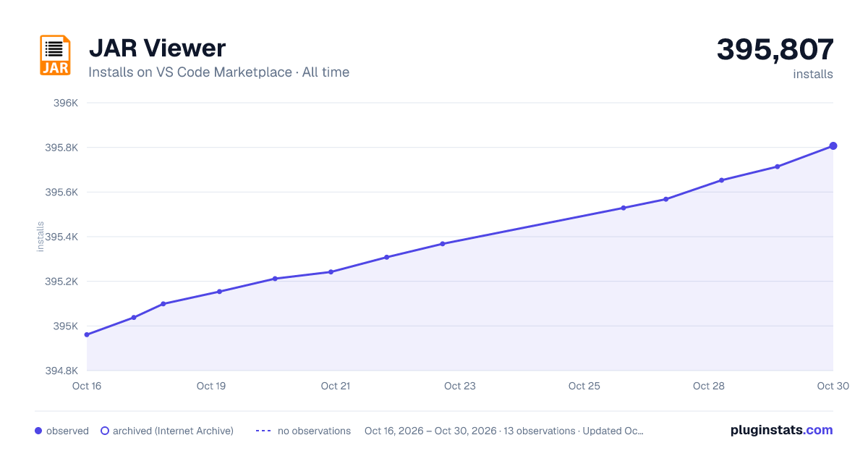Click the Oct 25 x-axis label
Viewport: 868px width, 456px height.
coord(584,386)
